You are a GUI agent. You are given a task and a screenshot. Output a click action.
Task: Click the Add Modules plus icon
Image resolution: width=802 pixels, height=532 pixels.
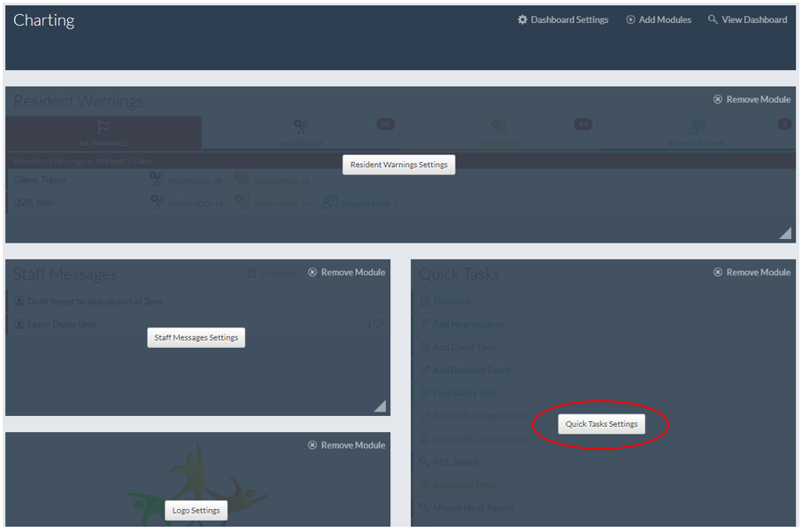(x=630, y=19)
